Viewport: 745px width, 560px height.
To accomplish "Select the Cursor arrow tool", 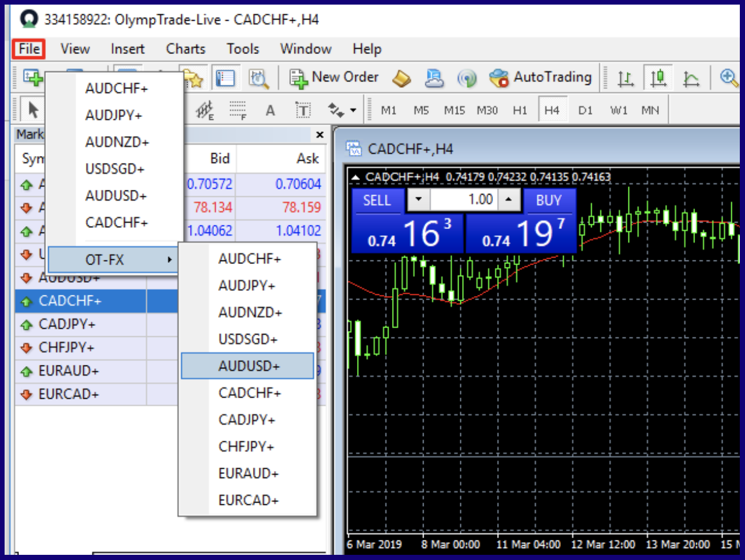I will pos(33,110).
